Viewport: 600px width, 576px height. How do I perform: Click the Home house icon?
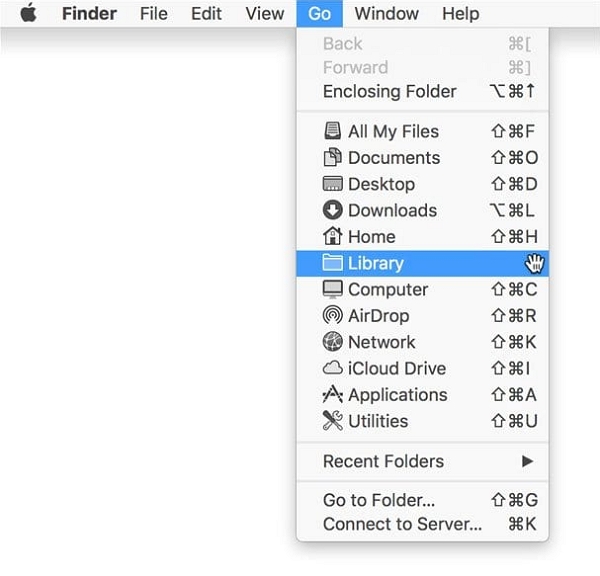pyautogui.click(x=332, y=236)
